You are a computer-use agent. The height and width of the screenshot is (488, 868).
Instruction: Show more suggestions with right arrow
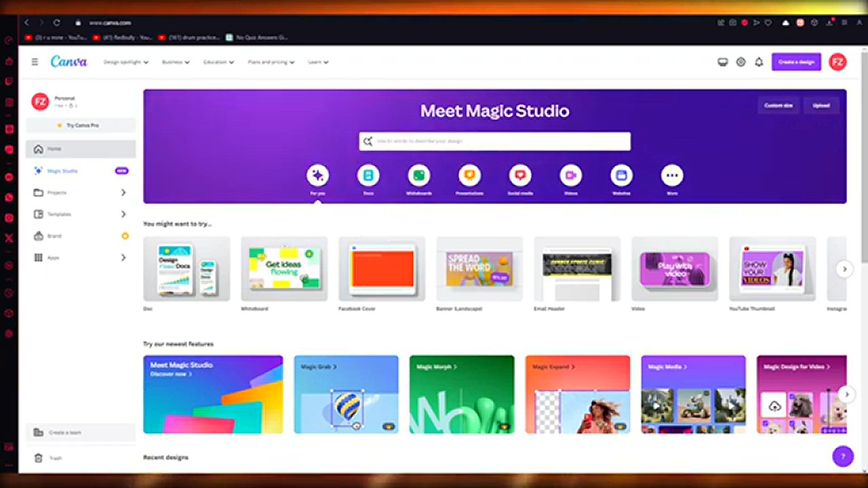(844, 269)
